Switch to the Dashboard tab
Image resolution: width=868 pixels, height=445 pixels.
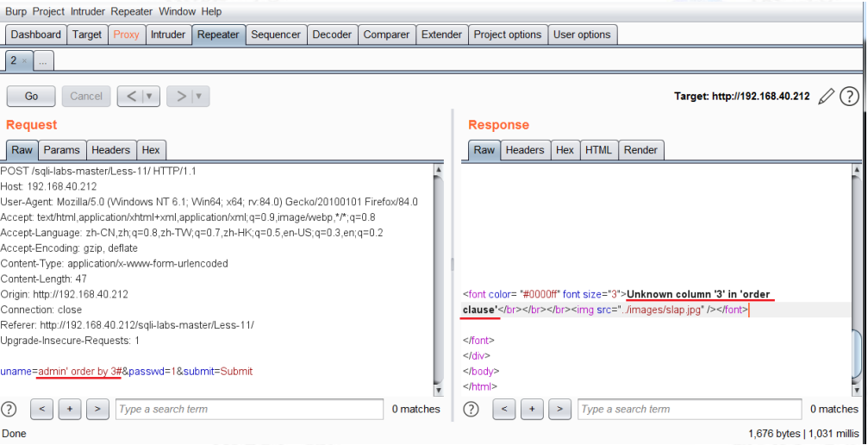(36, 34)
